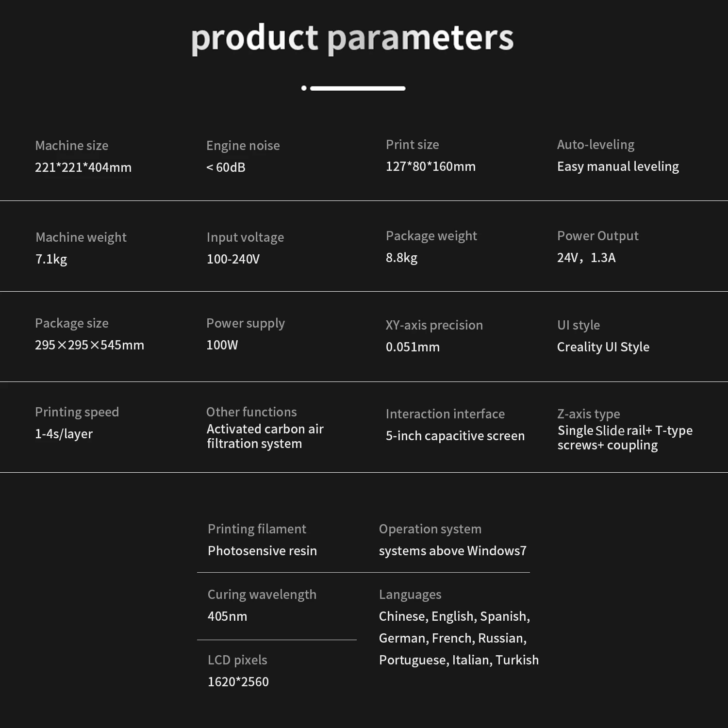Click the Curing wavelength value 405nm
Screen dimensions: 728x728
click(x=227, y=616)
